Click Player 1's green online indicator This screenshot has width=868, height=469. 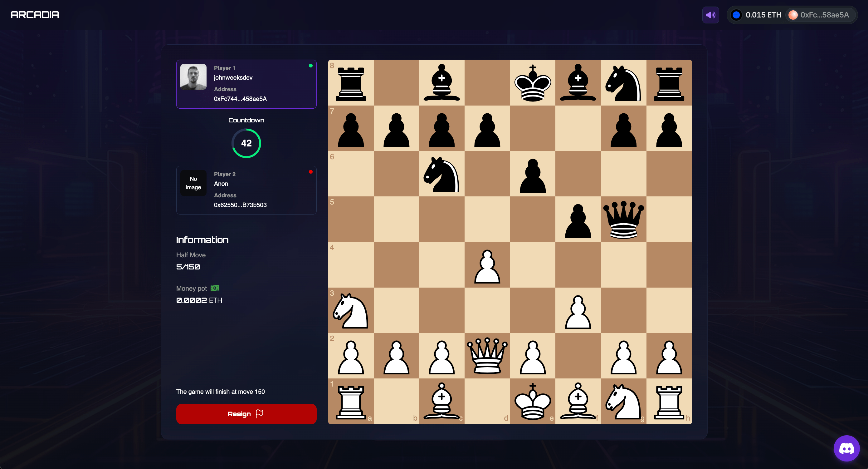point(310,65)
